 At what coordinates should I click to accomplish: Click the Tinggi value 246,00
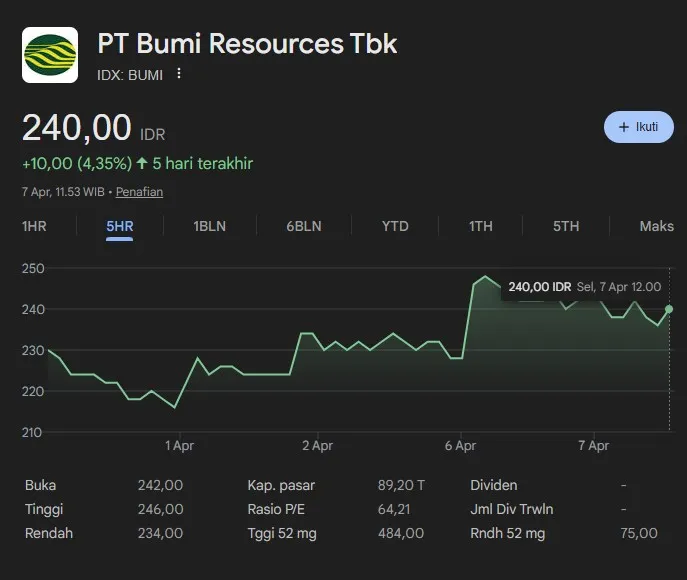pyautogui.click(x=160, y=509)
